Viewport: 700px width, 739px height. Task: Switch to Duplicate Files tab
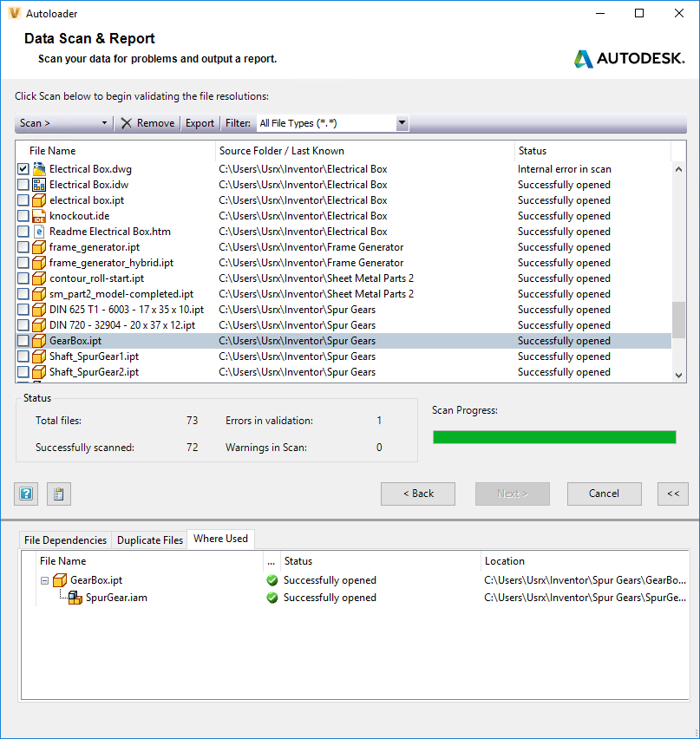150,540
